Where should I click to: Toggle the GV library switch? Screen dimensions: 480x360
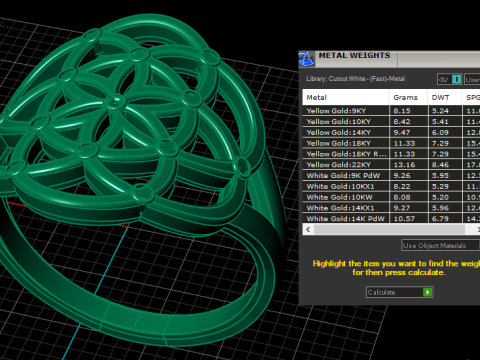coord(450,79)
